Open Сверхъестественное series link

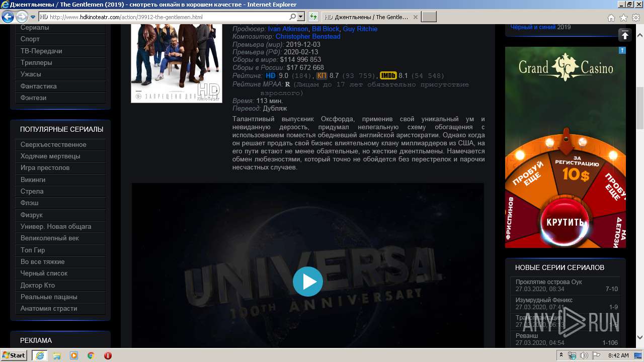60,144
